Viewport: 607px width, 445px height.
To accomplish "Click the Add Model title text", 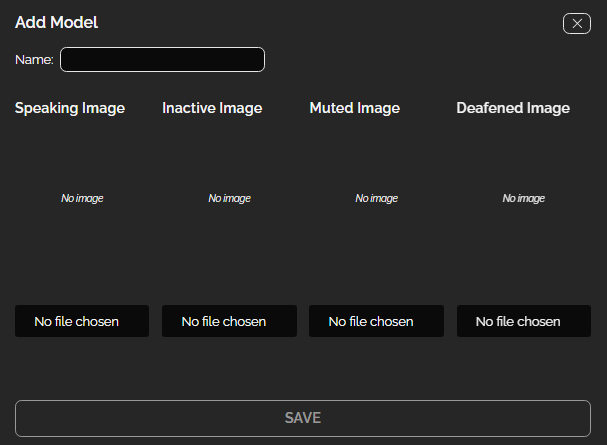I will (x=57, y=22).
